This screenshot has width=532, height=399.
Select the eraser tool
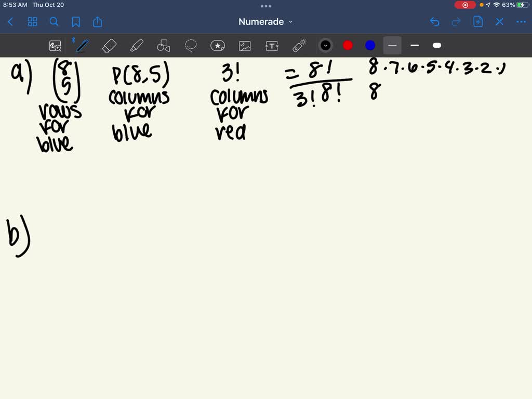coord(109,45)
